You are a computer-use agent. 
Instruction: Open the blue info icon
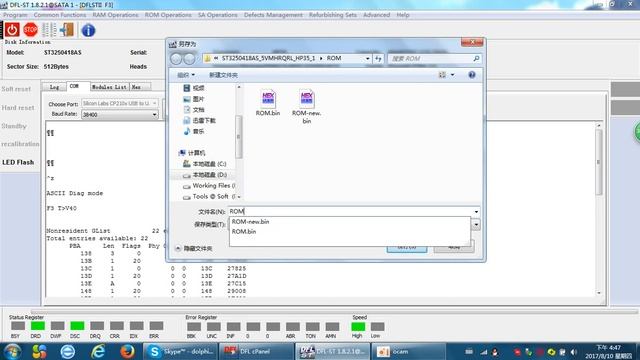point(88,30)
